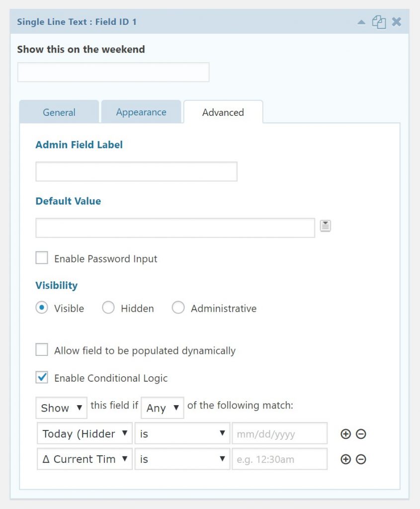
Task: Click the mm/dd/yyyy date input
Action: click(278, 433)
